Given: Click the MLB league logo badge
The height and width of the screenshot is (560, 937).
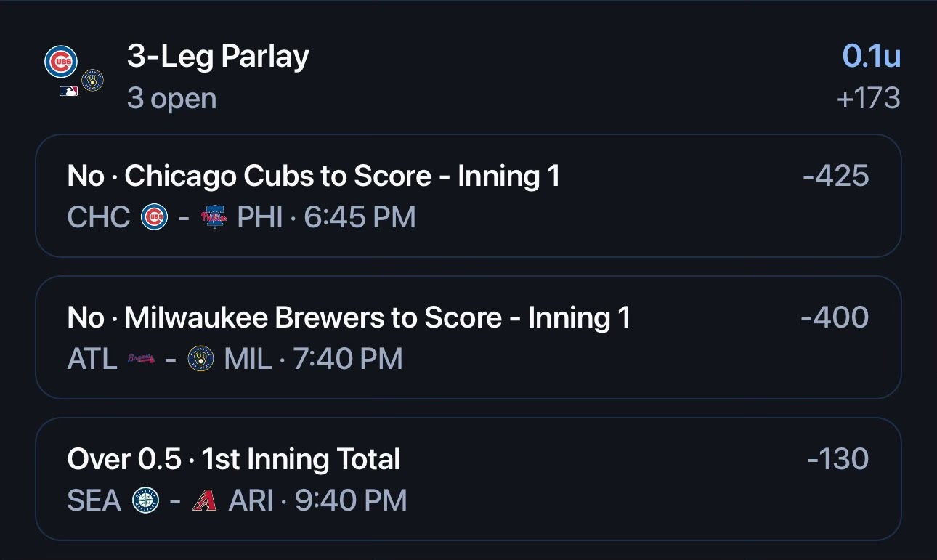Looking at the screenshot, I should [x=68, y=91].
